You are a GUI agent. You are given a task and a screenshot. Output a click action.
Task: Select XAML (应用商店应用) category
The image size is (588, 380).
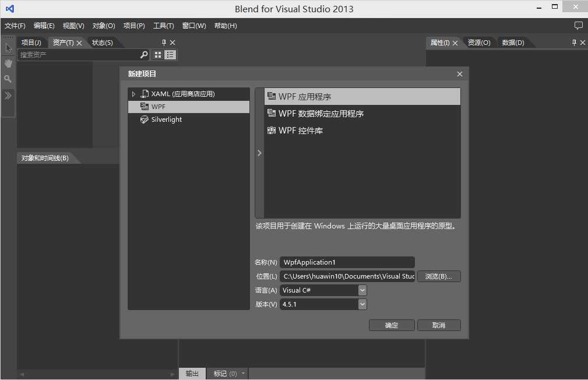189,94
